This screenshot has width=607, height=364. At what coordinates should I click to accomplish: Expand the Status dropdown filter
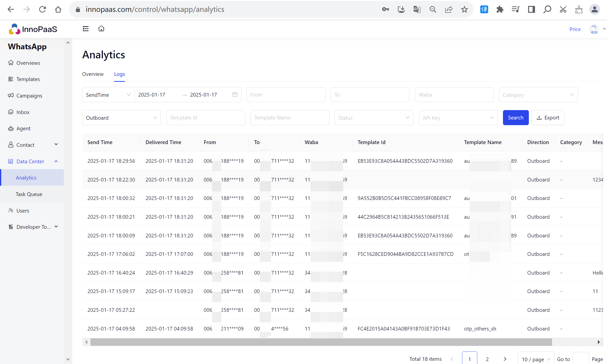(374, 118)
